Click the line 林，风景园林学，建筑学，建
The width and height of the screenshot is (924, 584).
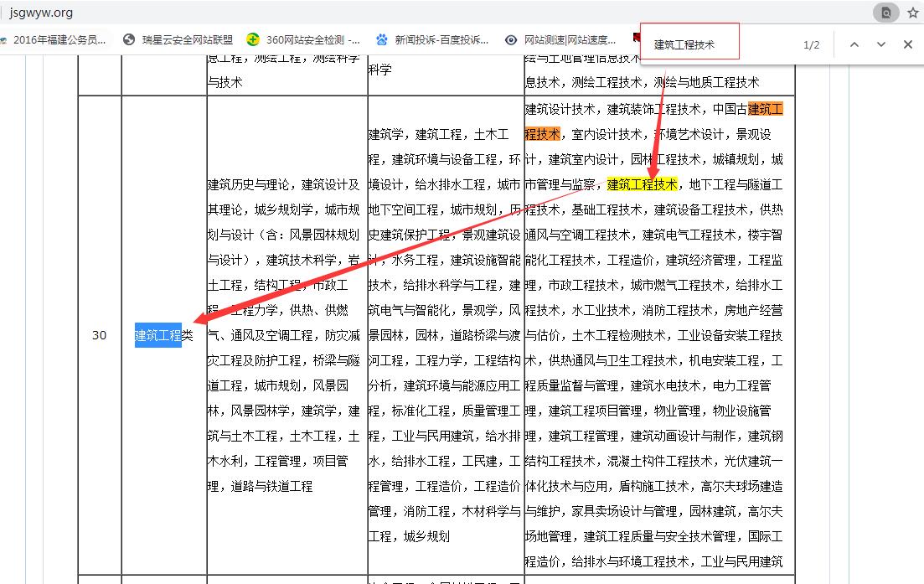point(283,411)
